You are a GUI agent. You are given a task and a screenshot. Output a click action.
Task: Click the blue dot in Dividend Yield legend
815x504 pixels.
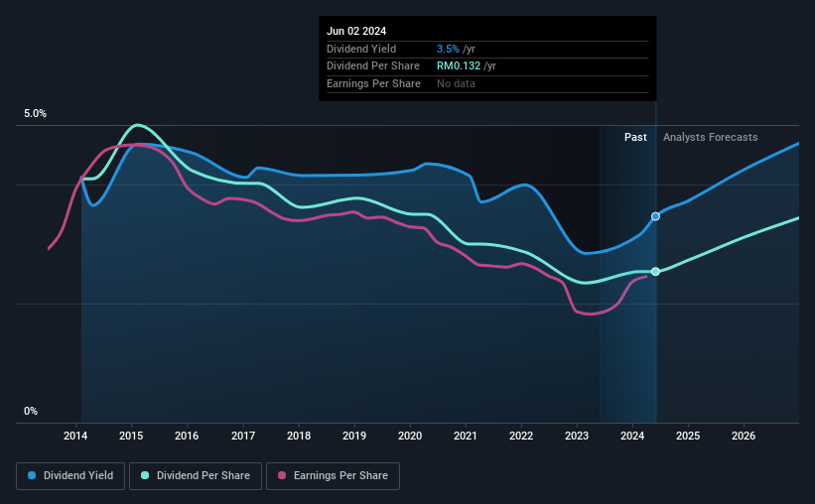click(32, 475)
